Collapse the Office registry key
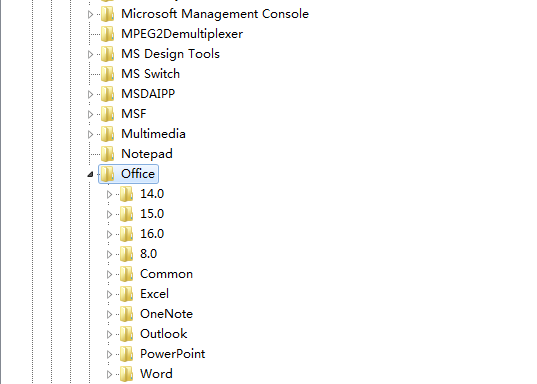 pyautogui.click(x=90, y=174)
